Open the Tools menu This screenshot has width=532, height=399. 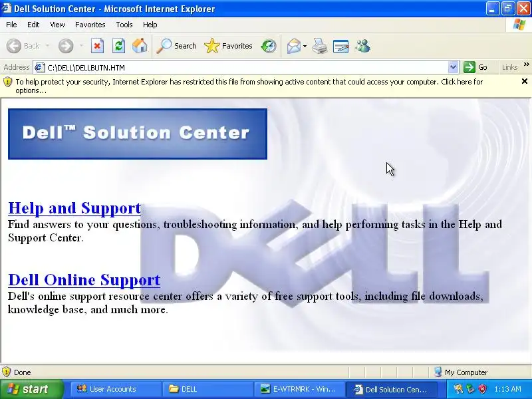(x=124, y=25)
